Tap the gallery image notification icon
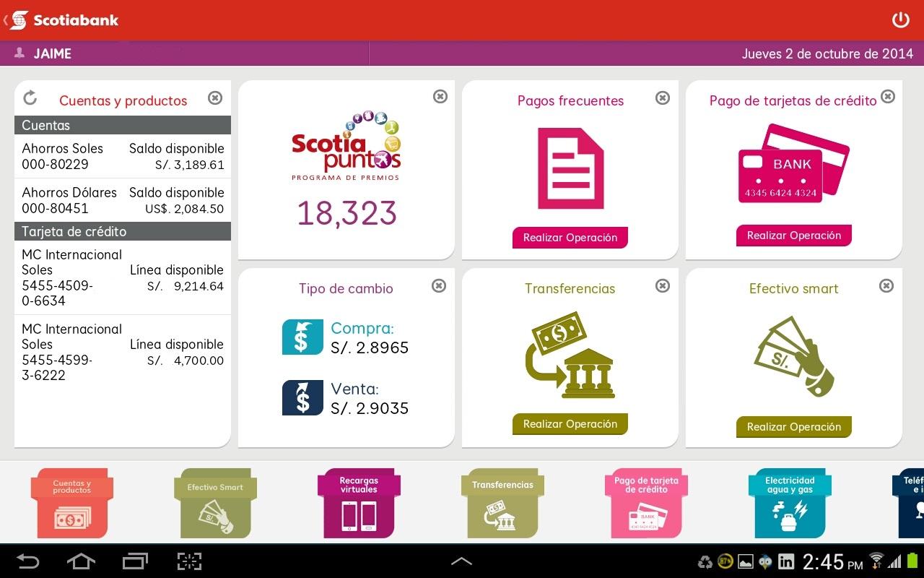924x578 pixels. point(746,561)
